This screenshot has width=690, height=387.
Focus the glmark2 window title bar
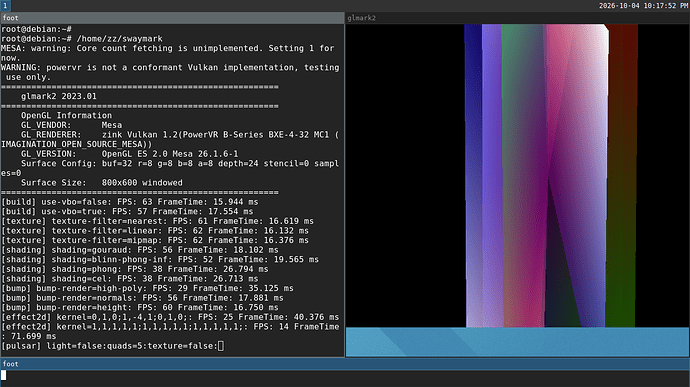pos(518,18)
